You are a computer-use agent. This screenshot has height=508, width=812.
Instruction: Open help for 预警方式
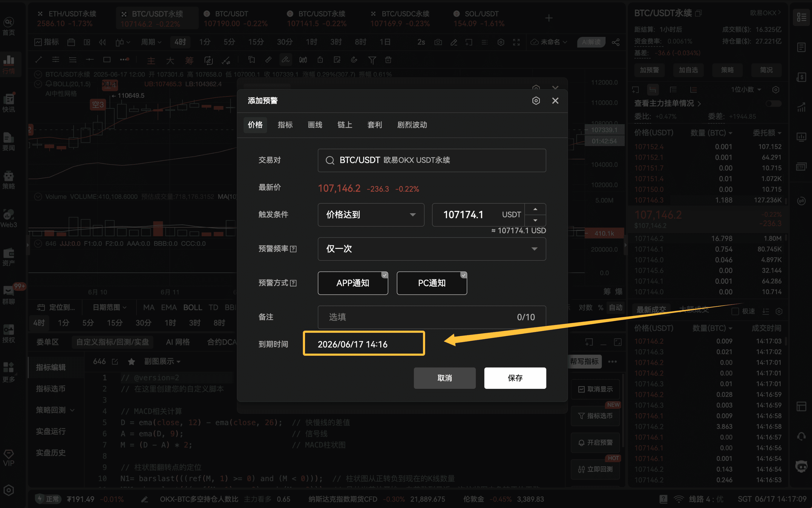pos(293,283)
